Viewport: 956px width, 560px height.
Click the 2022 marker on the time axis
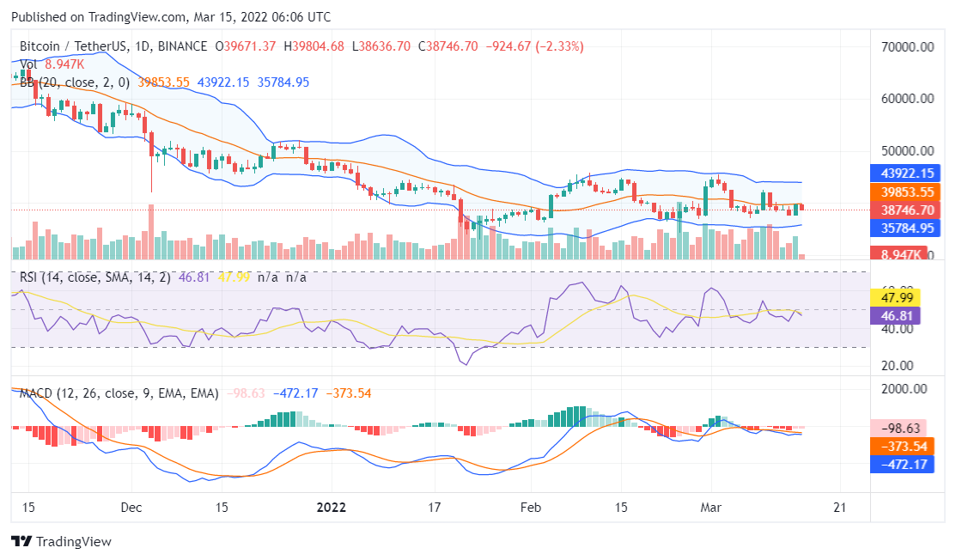click(331, 507)
